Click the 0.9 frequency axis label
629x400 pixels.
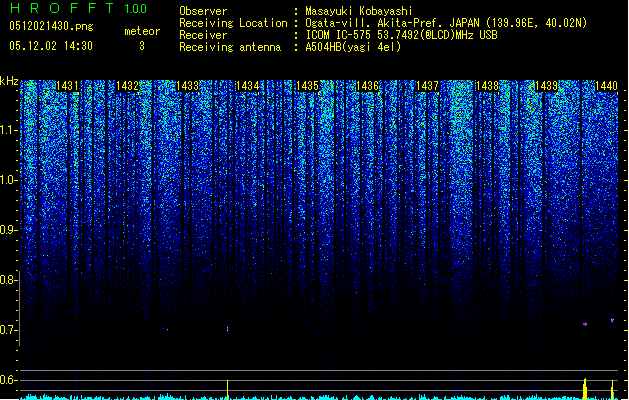coord(8,230)
